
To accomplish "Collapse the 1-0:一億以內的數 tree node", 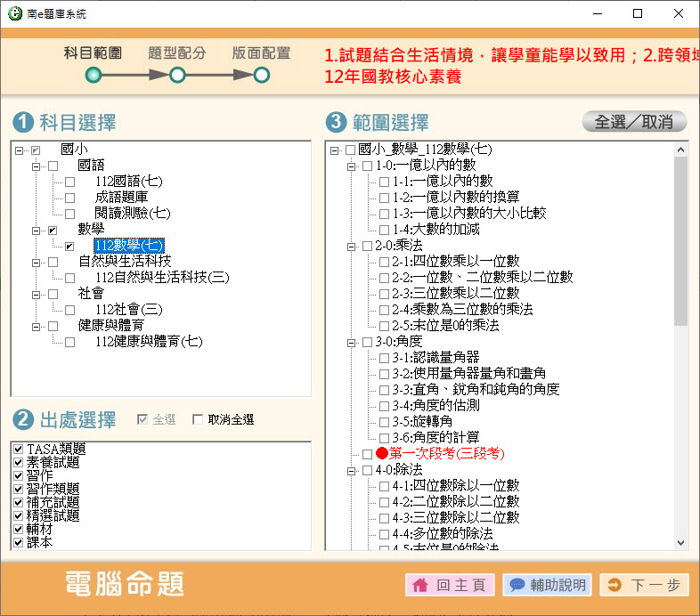I will [351, 166].
